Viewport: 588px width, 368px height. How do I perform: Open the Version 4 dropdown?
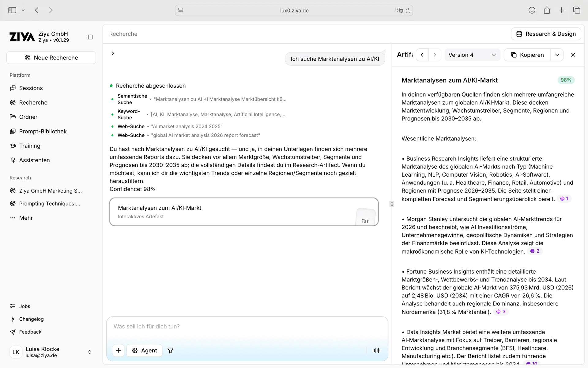pyautogui.click(x=472, y=55)
